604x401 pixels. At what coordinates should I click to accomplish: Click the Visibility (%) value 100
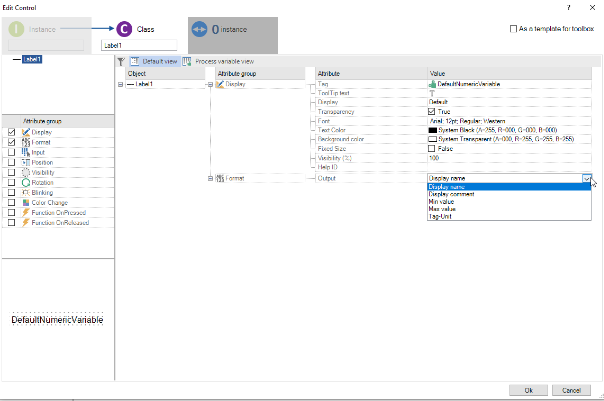coord(434,158)
